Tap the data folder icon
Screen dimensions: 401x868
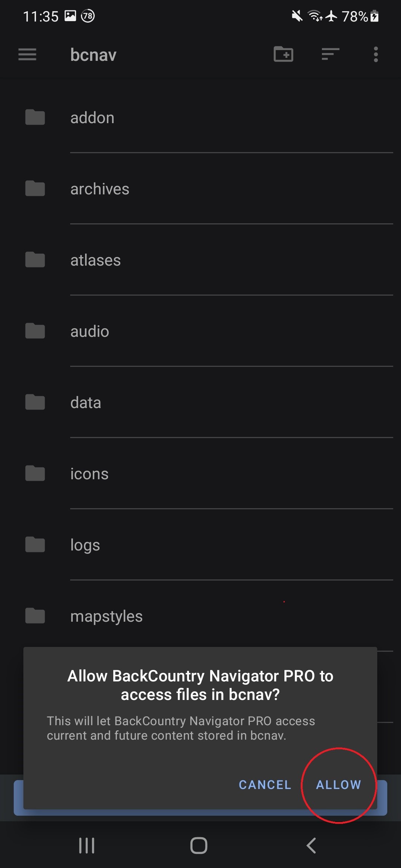point(35,402)
